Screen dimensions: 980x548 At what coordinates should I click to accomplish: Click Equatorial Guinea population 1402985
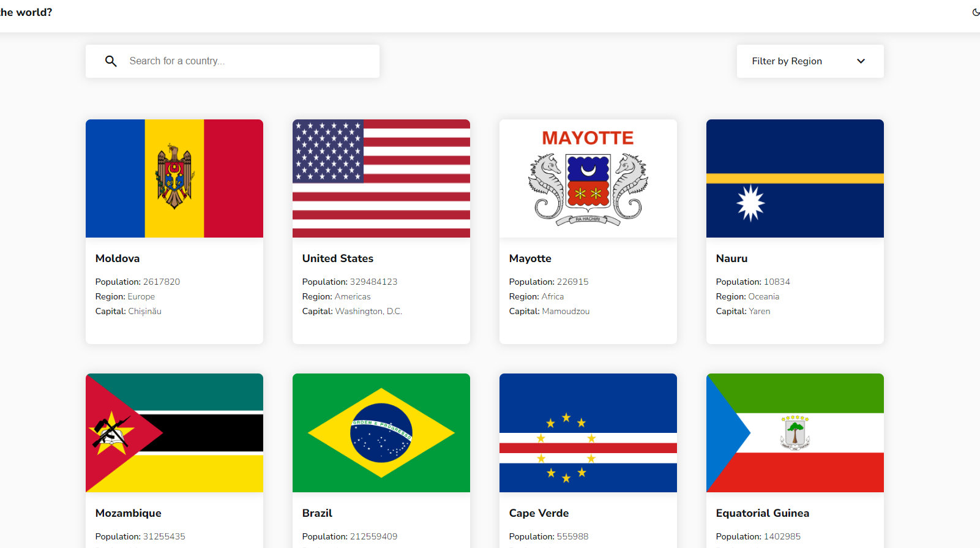[x=782, y=536]
